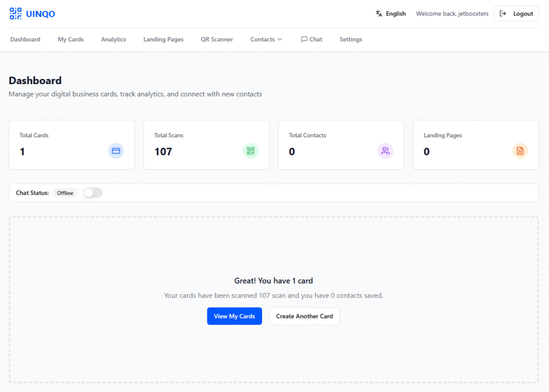Toggle the Chat Status switch on
Screen dimensions: 549x392
[93, 193]
